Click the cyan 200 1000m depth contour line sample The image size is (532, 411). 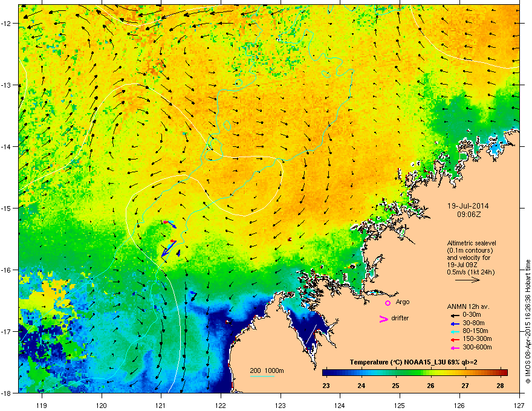pos(262,377)
